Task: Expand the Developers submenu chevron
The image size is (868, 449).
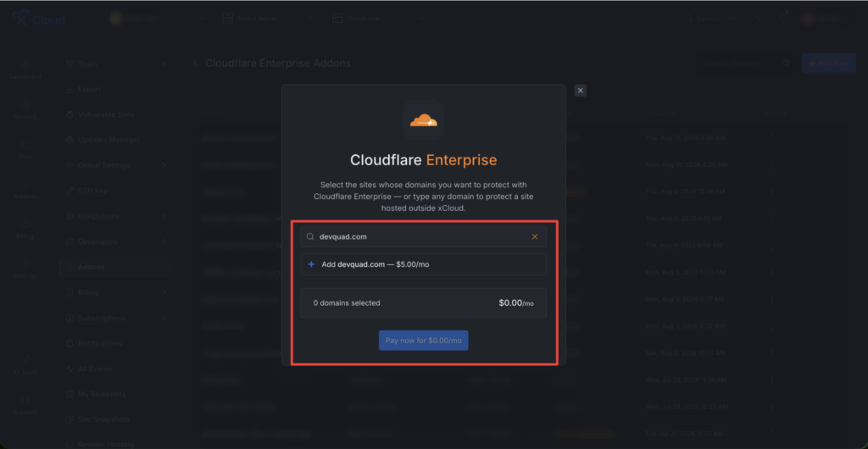Action: (164, 241)
